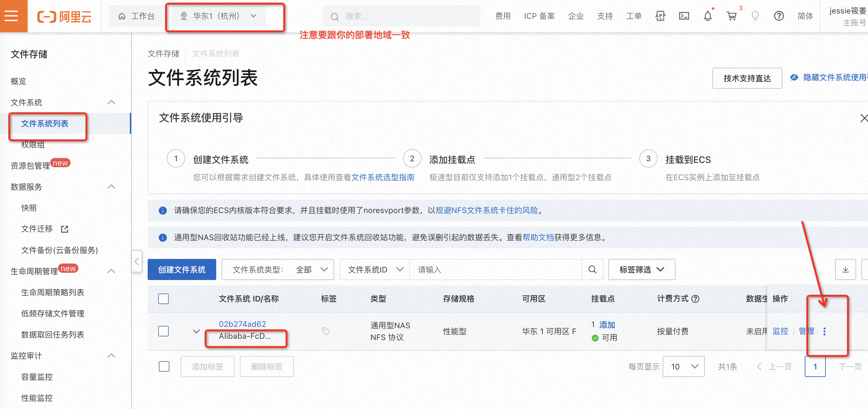Open 概览 in the sidebar
Image resolution: width=868 pixels, height=409 pixels.
pyautogui.click(x=18, y=81)
